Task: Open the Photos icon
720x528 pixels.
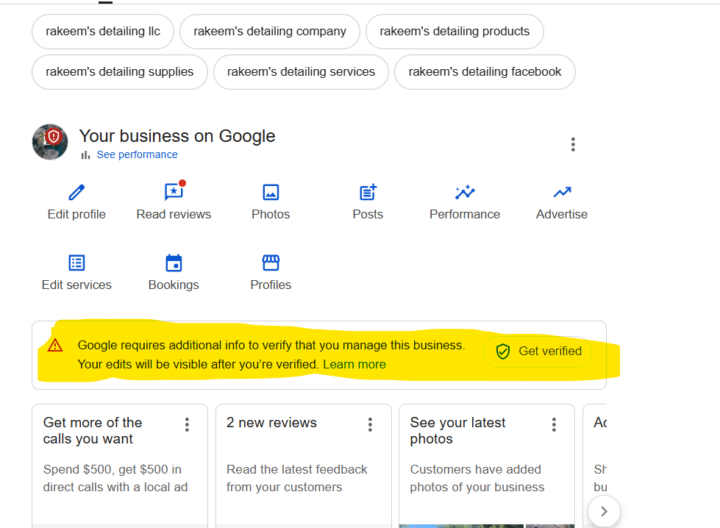Action: 271,192
